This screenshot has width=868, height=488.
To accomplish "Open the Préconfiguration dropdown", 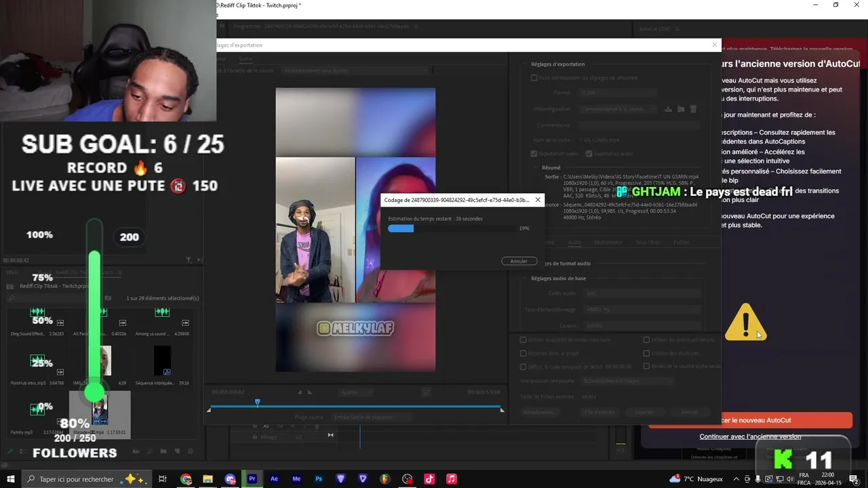I will [617, 108].
